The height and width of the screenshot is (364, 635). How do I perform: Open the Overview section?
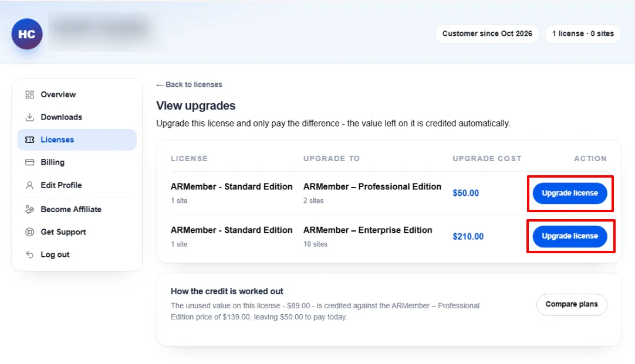coord(77,94)
